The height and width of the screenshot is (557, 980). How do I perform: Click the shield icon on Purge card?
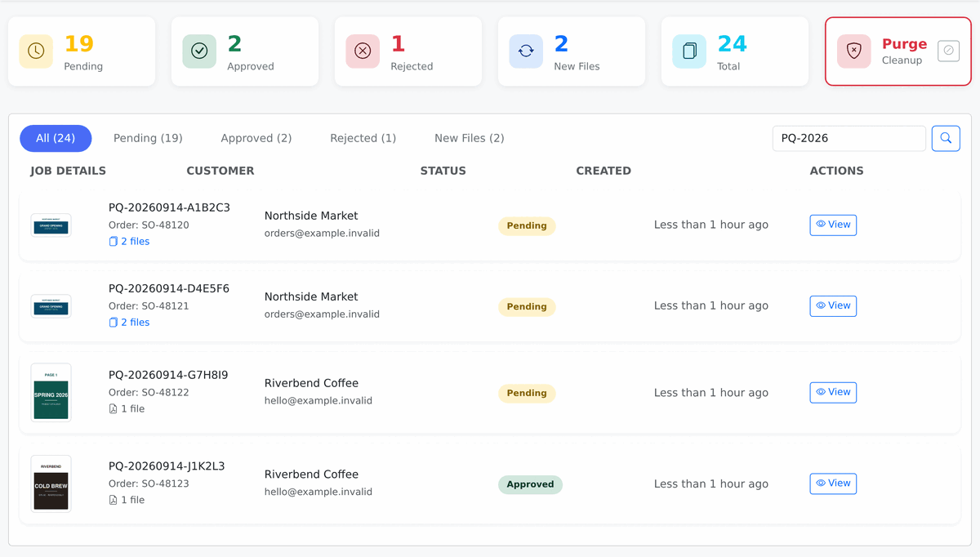click(853, 51)
